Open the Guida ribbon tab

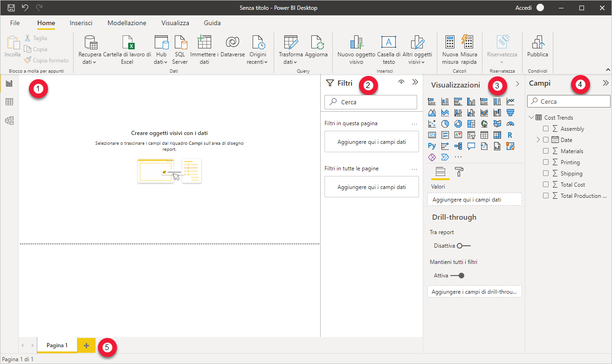point(212,23)
